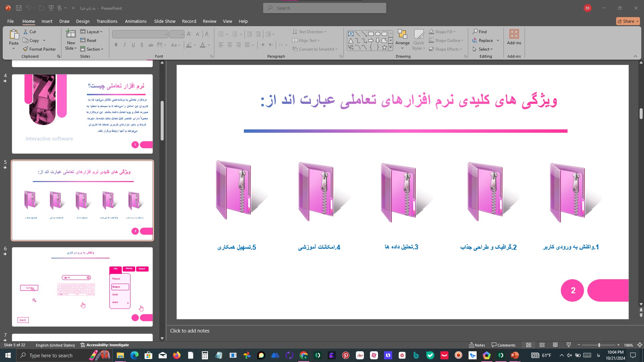
Task: Start Slide Show from status bar
Action: tap(569, 345)
